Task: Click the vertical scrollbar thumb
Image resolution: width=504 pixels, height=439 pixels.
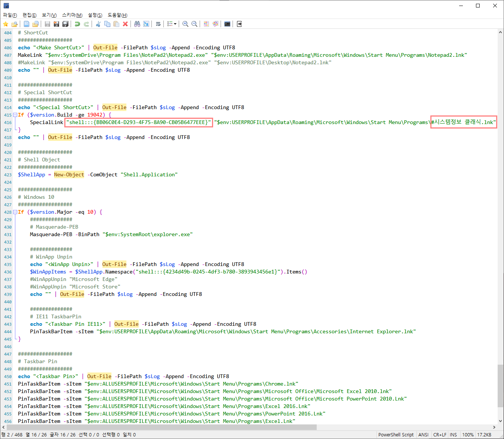Action: [500, 386]
